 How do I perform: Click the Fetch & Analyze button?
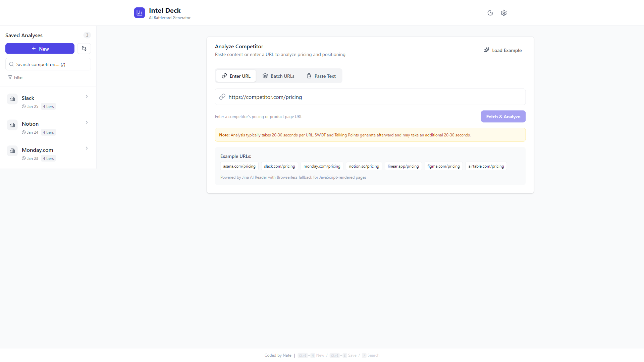point(503,117)
